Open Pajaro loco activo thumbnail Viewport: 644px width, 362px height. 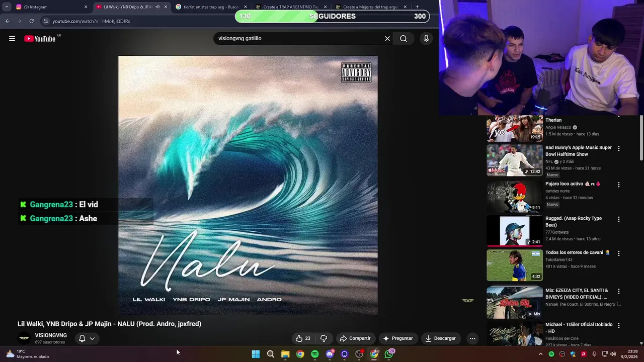514,196
